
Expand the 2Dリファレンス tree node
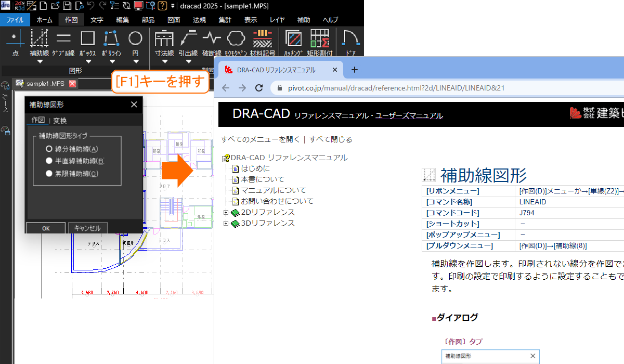pos(226,212)
